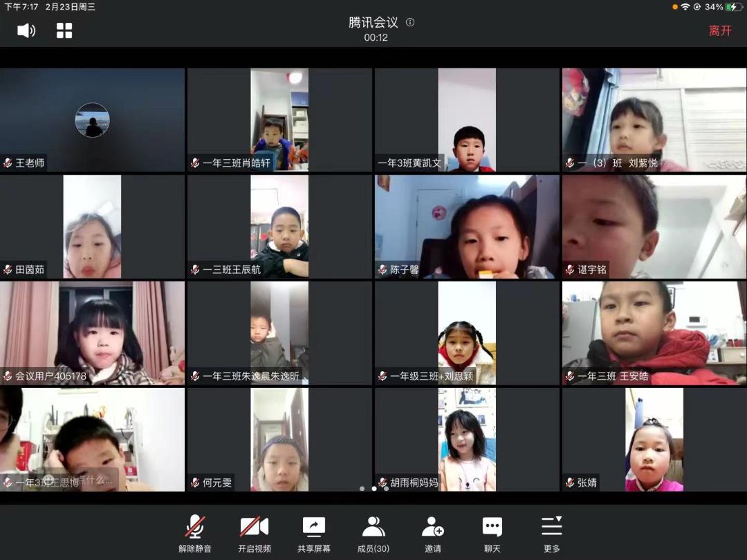Select 陈子馨 video tile
Screen dimensions: 747x560
(x=467, y=226)
